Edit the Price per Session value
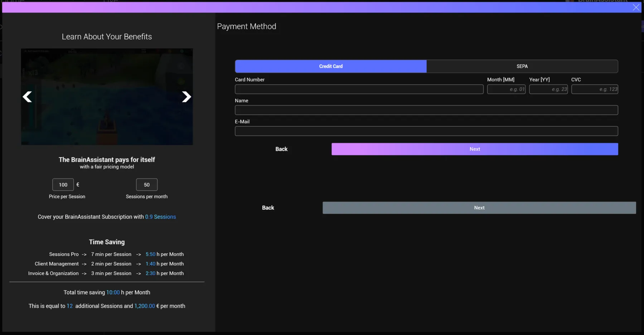This screenshot has height=335, width=644. pos(63,185)
